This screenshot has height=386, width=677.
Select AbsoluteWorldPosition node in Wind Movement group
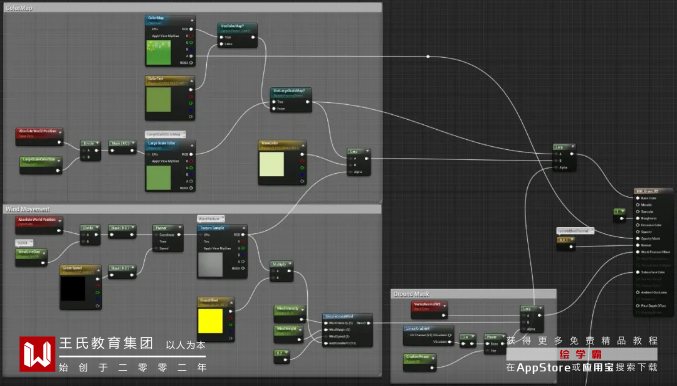click(39, 225)
